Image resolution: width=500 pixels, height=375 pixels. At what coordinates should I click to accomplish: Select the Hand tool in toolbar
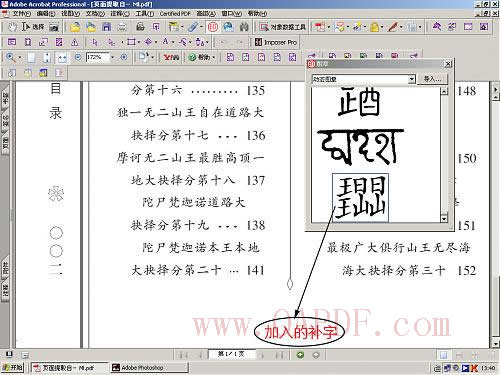click(x=12, y=27)
